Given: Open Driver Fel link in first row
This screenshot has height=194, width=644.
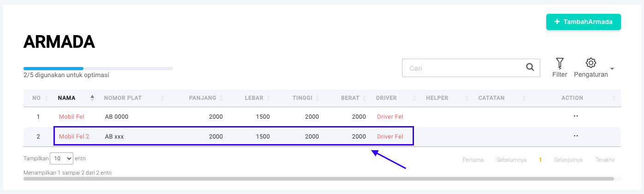Looking at the screenshot, I should 390,117.
